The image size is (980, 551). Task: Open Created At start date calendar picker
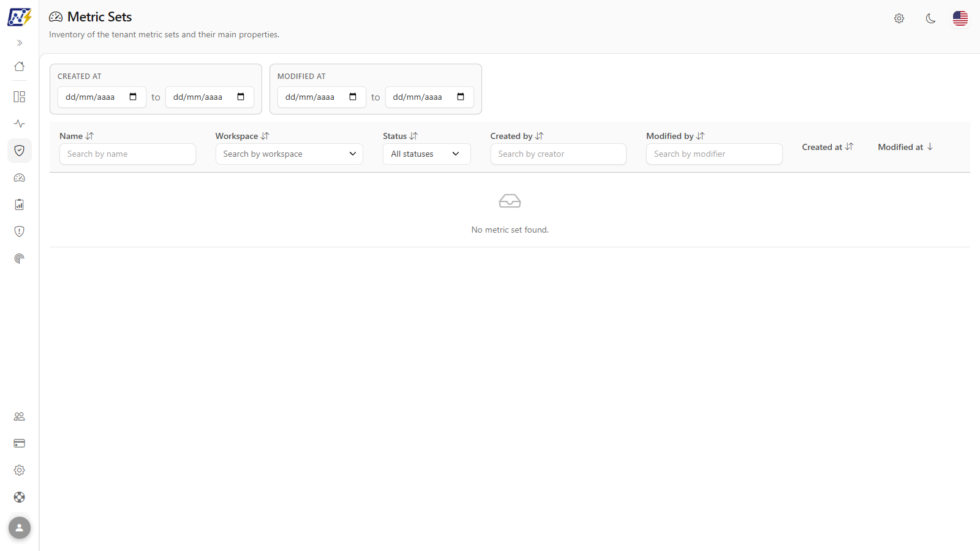point(133,97)
